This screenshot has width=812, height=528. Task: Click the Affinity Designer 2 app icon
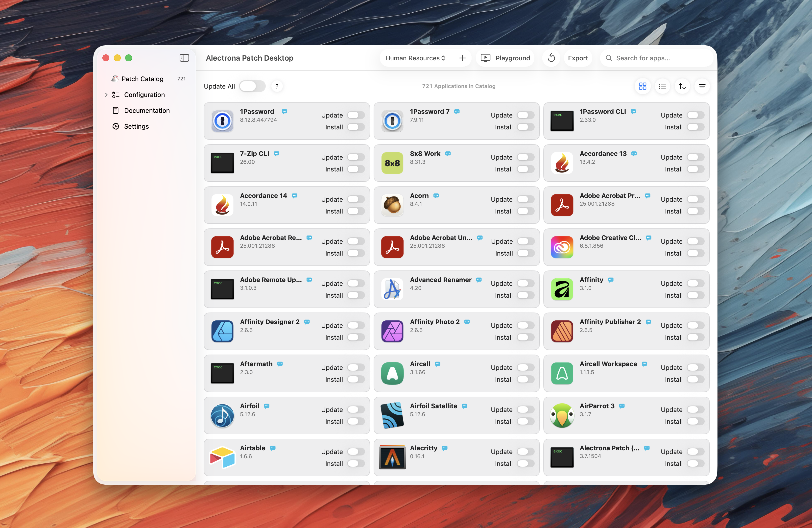tap(222, 331)
